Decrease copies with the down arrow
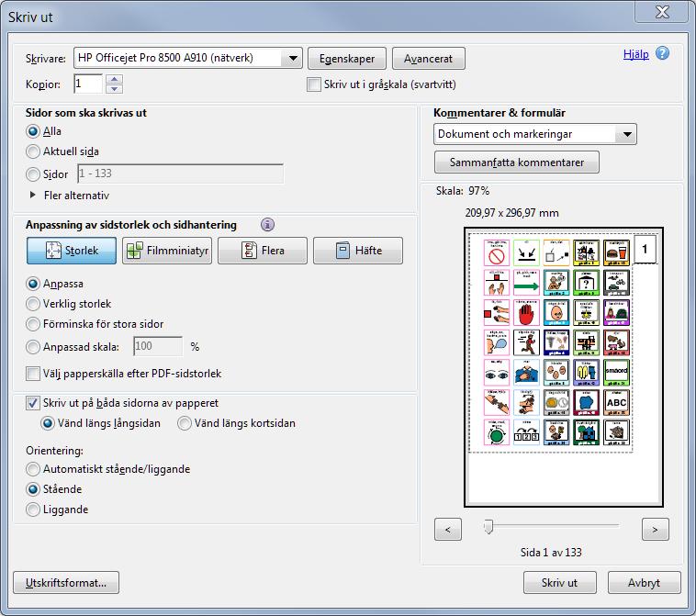 (x=114, y=89)
